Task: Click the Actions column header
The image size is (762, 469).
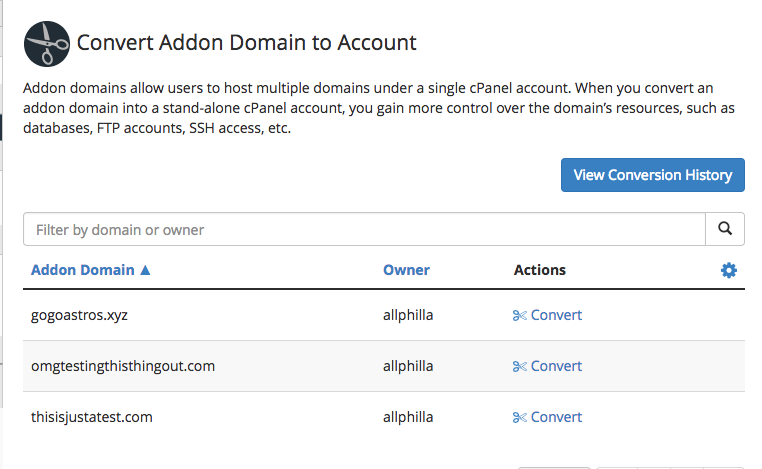Action: click(540, 270)
